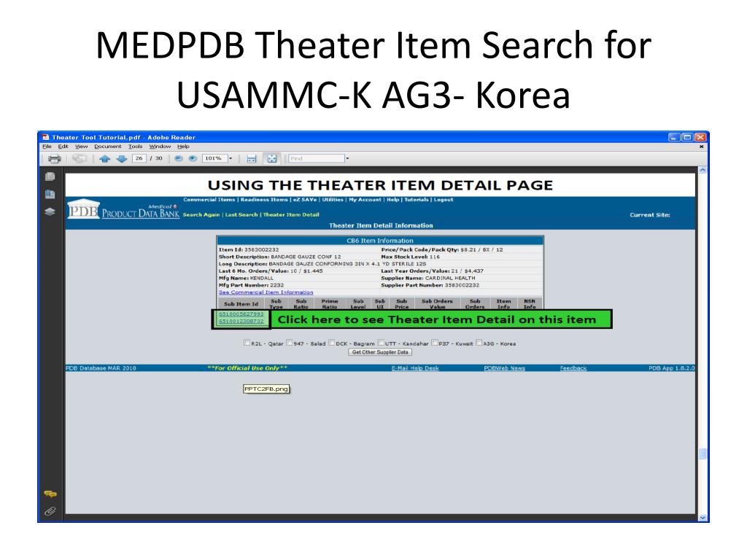
Task: Click the zoom out button
Action: pyautogui.click(x=179, y=158)
